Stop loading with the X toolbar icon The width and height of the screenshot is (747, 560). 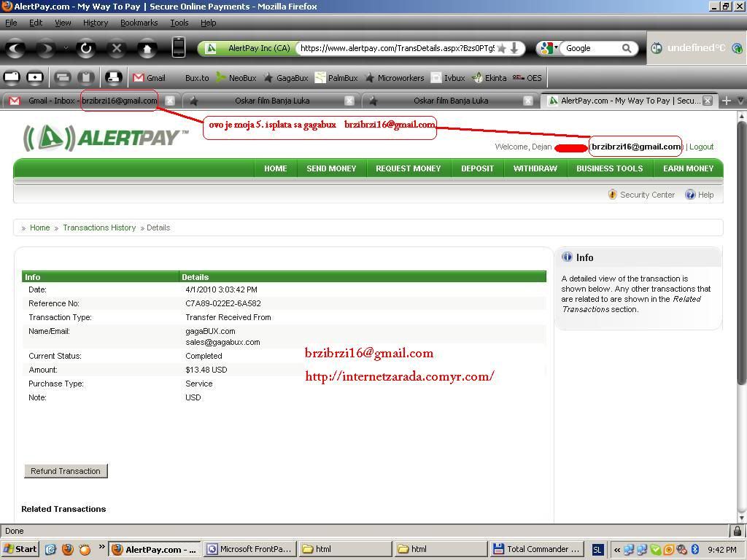116,48
